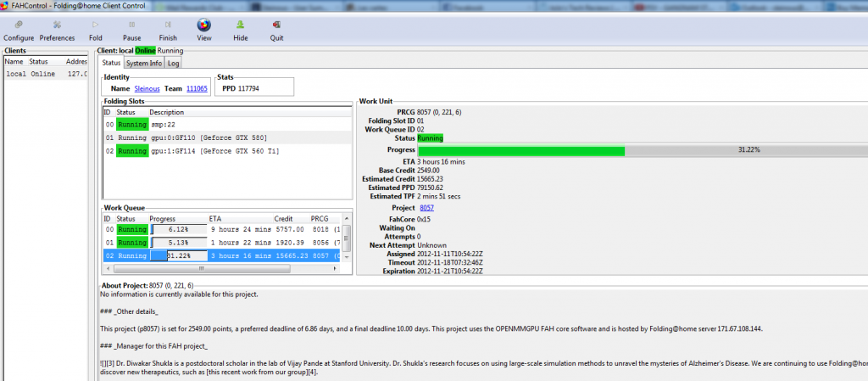This screenshot has width=868, height=381.
Task: Open the View toolbar icon
Action: [204, 25]
